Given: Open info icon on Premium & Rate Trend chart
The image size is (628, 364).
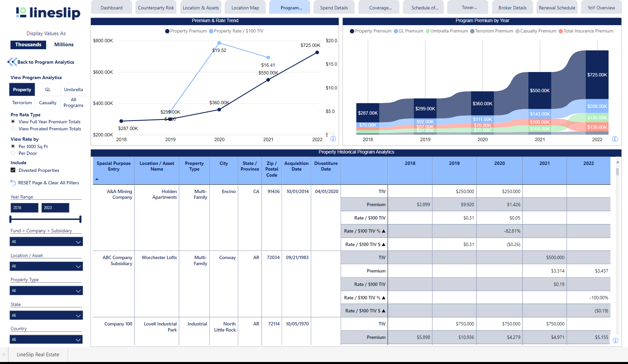Looking at the screenshot, I should coord(333,139).
